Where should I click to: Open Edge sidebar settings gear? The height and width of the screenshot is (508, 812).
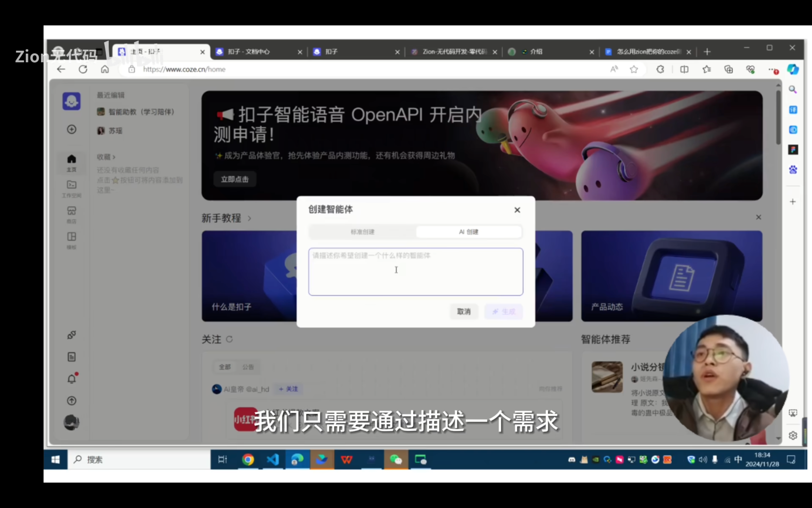click(x=793, y=435)
